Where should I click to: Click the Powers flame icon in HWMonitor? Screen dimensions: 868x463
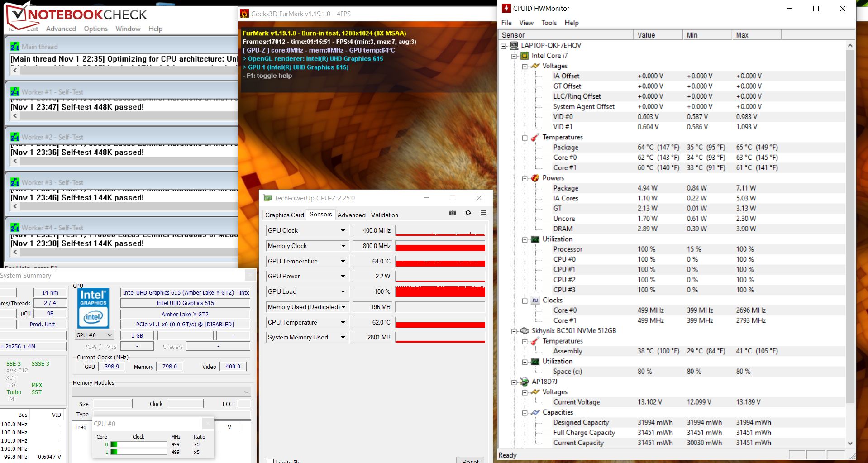[x=535, y=178]
